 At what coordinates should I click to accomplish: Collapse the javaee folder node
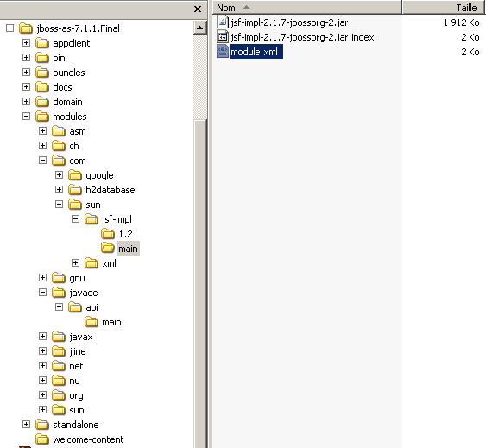43,293
